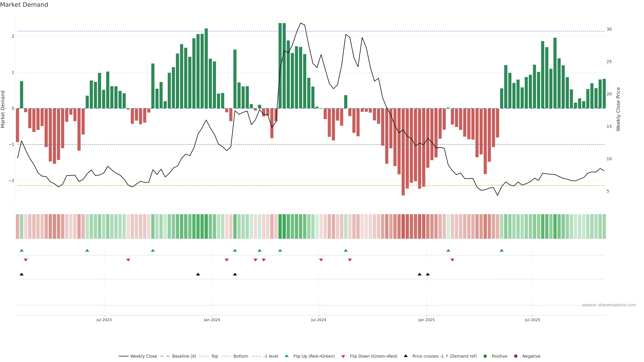Click the Market Demand chart title
The image size is (644, 362).
24,5
